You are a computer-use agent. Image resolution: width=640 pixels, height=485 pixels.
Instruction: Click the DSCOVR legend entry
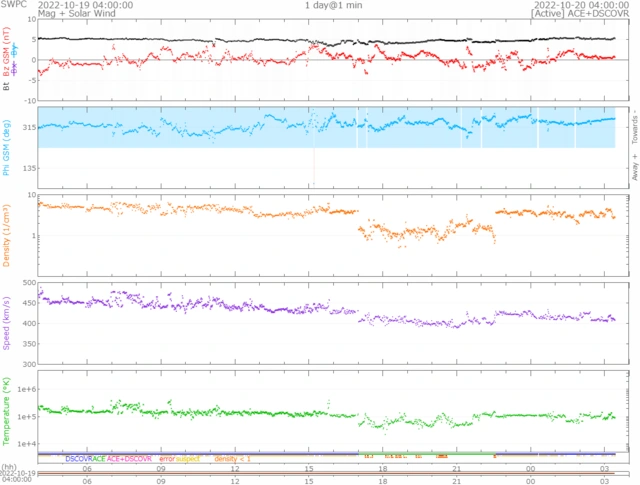[79, 458]
